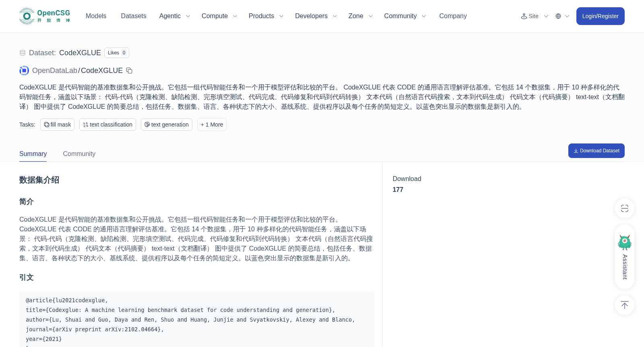Click the year={2021} citation line
Screen dimensions: 644x347
[44, 339]
